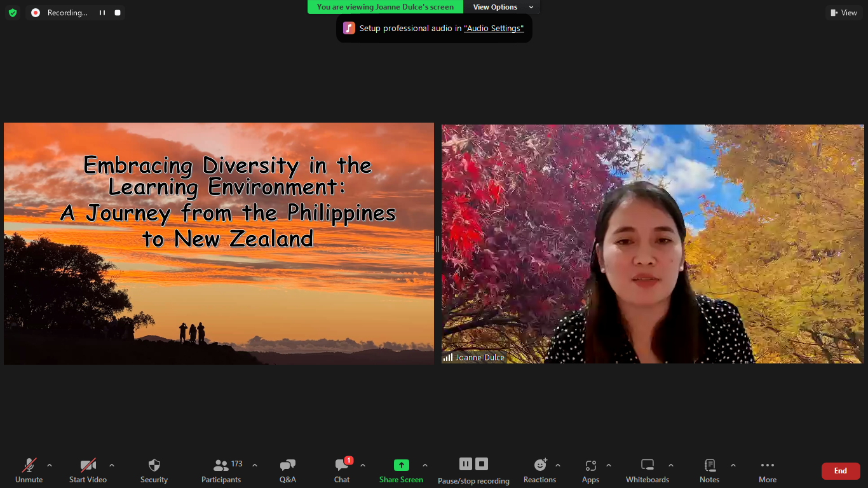Open Chat with unread message

click(342, 465)
